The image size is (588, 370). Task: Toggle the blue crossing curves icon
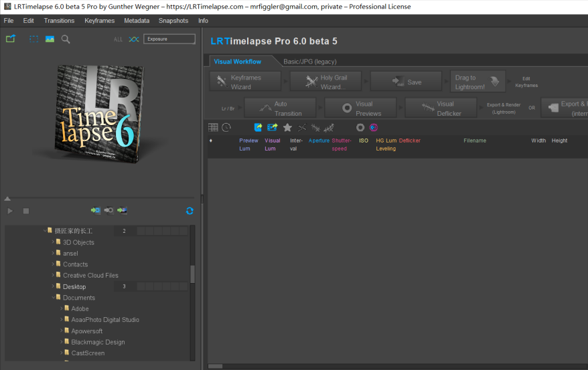[x=134, y=39]
